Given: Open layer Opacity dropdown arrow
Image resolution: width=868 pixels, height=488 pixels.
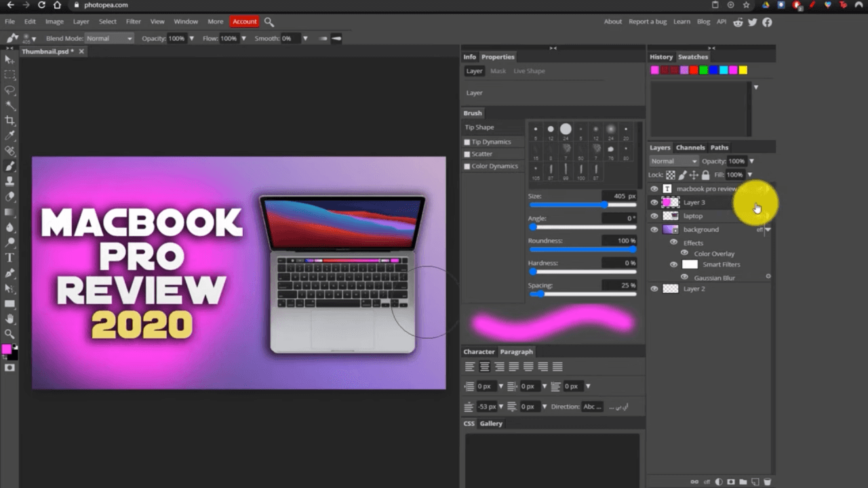Looking at the screenshot, I should (751, 161).
